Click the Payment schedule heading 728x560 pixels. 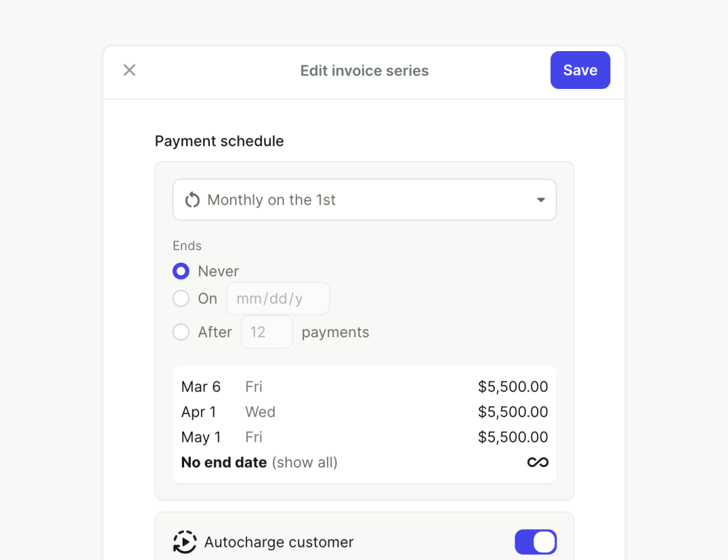pos(219,141)
